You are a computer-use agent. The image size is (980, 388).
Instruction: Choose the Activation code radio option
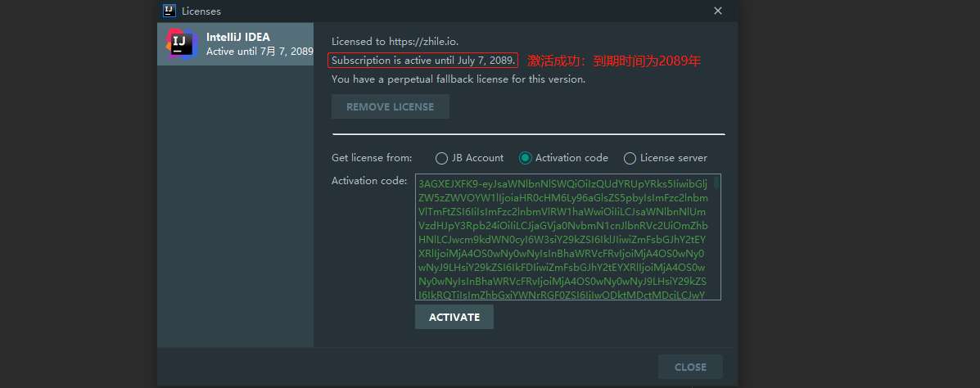tap(526, 158)
